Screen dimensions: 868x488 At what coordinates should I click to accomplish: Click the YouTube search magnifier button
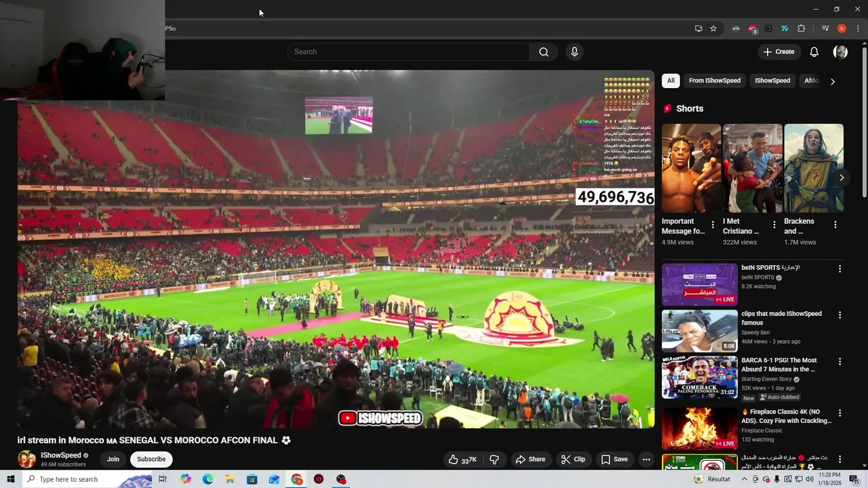tap(544, 52)
